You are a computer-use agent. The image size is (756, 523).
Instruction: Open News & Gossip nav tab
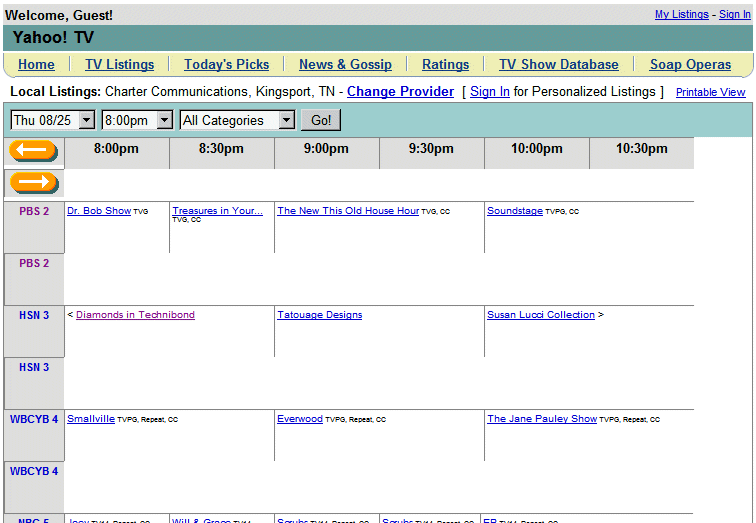[x=345, y=65]
